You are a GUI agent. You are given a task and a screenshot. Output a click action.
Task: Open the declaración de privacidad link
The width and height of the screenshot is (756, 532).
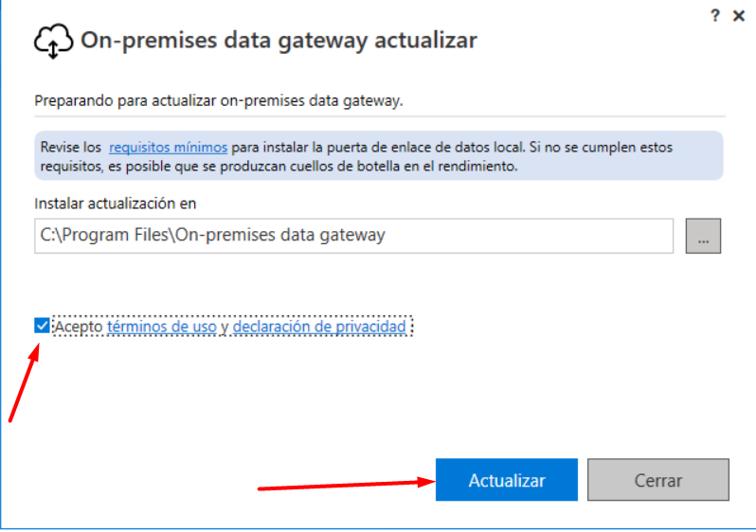pos(319,327)
